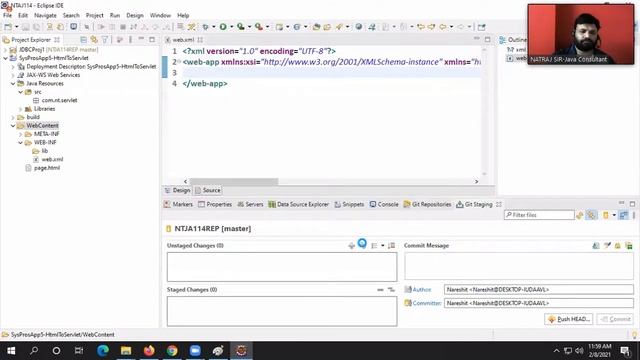Click the Add Change-Id icon

pos(629,245)
